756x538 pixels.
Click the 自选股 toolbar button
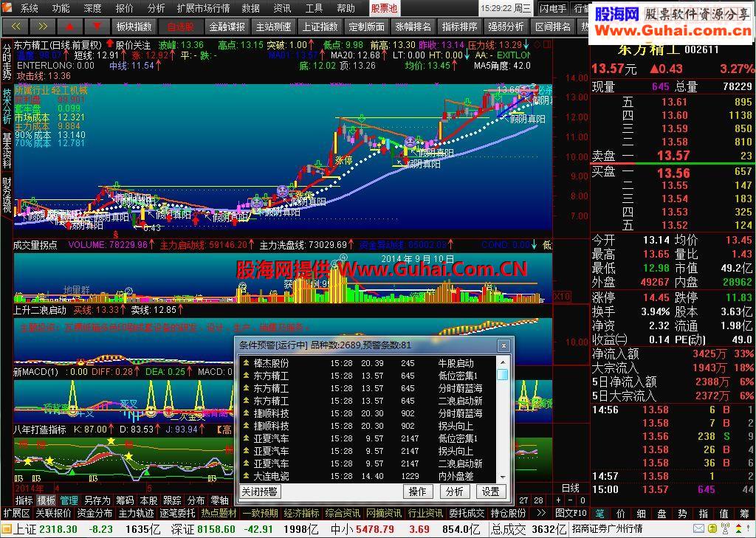[181, 27]
